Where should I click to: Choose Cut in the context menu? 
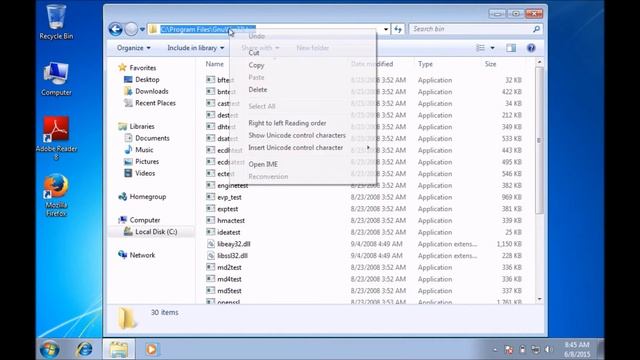pyautogui.click(x=254, y=53)
